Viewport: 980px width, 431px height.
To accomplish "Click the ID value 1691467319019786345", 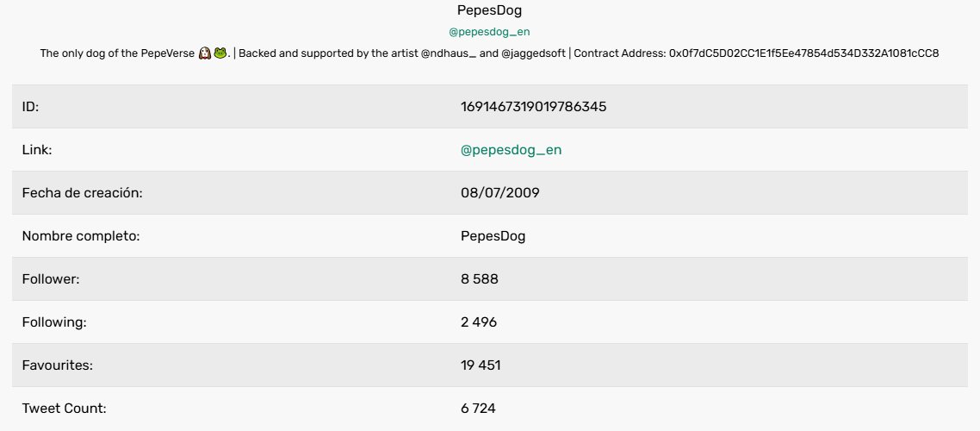I will tap(533, 107).
